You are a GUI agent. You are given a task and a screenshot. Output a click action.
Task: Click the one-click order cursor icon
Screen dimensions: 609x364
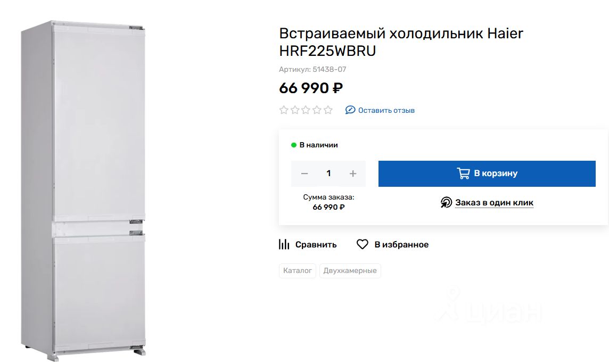click(446, 203)
